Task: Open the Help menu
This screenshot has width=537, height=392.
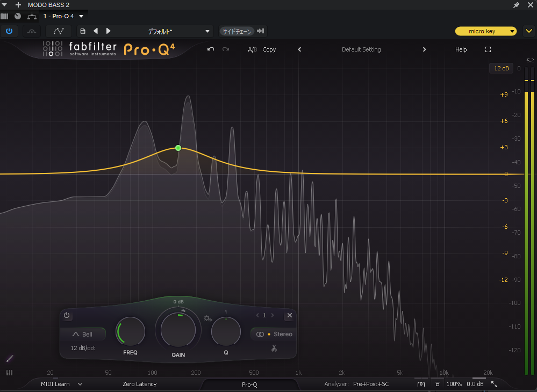Action: pos(461,49)
